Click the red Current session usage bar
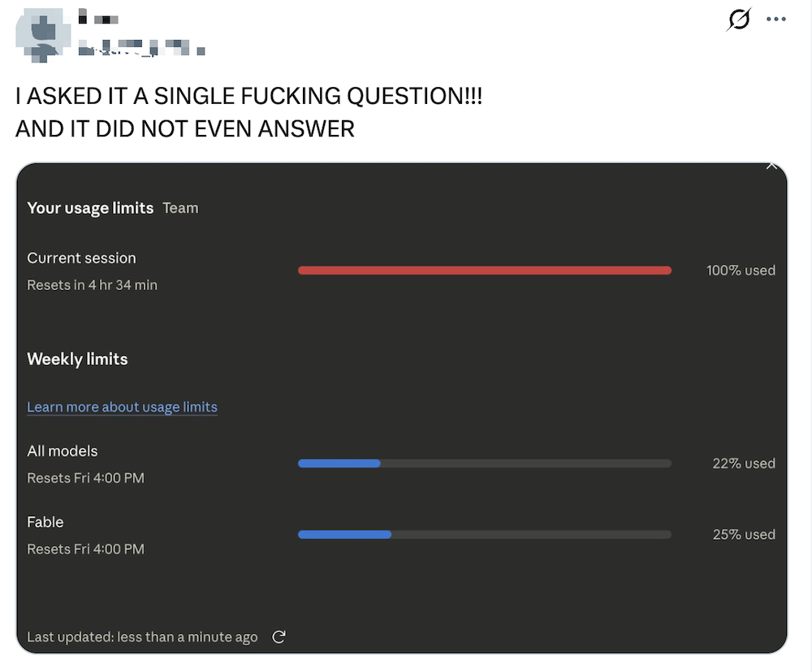Viewport: 812px width, 672px height. pyautogui.click(x=485, y=271)
